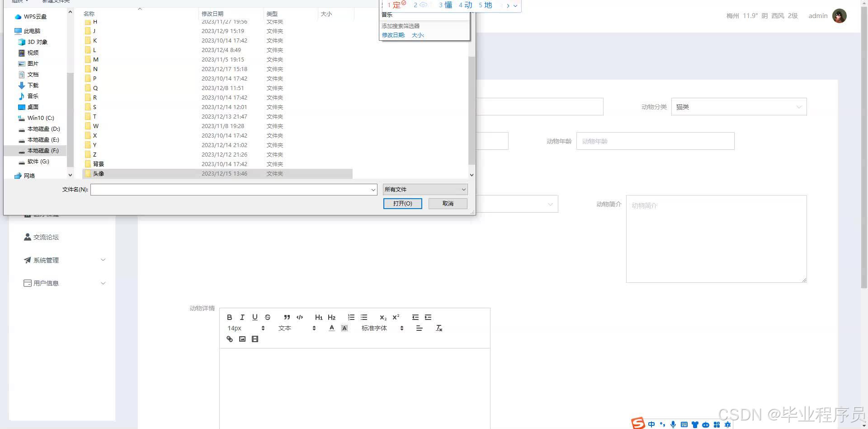Image resolution: width=868 pixels, height=429 pixels.
Task: Click the 动物年龄 input field
Action: 655,141
